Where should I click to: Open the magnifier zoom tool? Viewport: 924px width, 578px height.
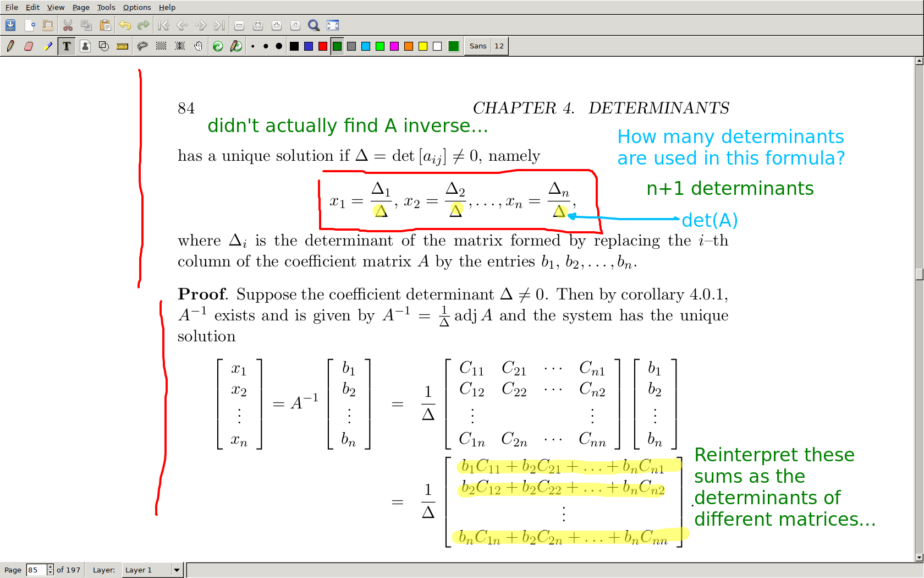coord(313,25)
